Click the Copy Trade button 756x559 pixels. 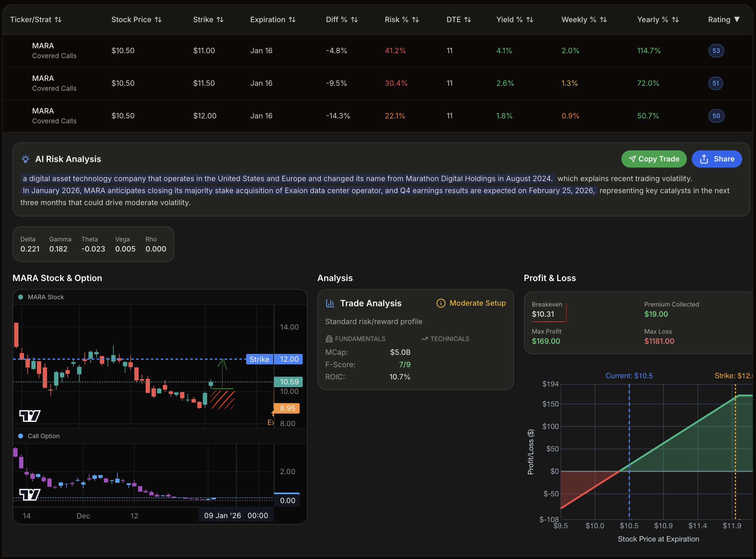[654, 159]
